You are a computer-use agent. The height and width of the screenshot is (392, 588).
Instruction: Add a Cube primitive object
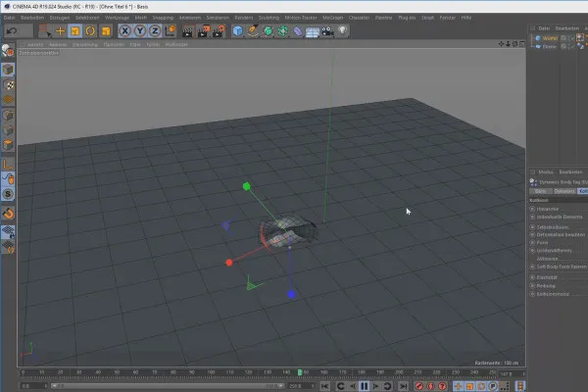pyautogui.click(x=237, y=31)
